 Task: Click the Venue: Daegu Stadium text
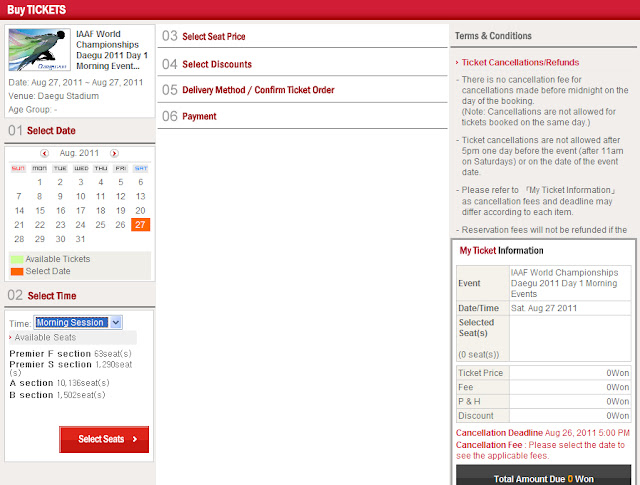pyautogui.click(x=53, y=96)
